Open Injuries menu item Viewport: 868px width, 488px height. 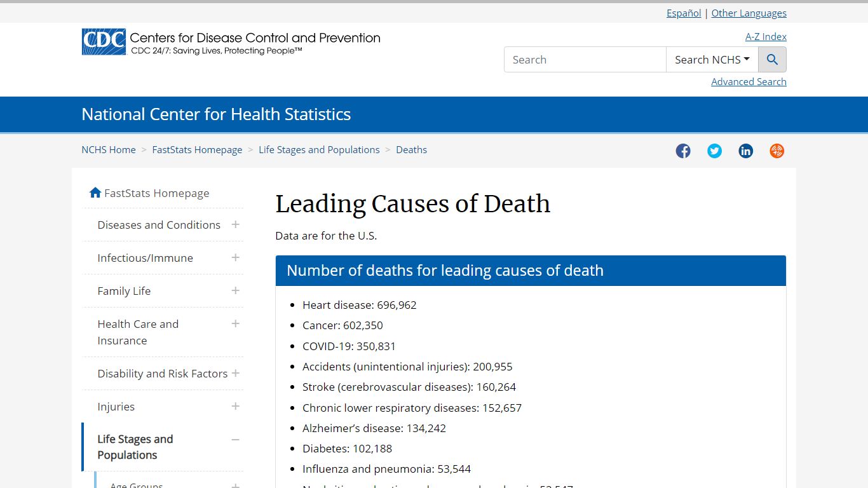click(116, 407)
